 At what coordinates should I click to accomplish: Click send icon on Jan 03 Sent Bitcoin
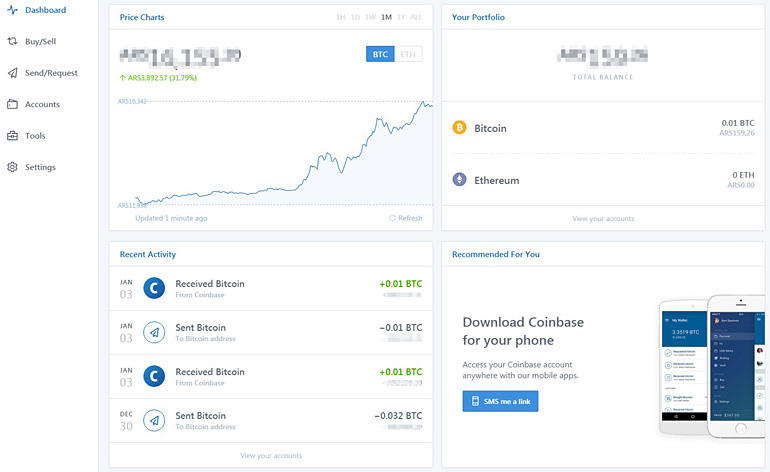click(154, 333)
